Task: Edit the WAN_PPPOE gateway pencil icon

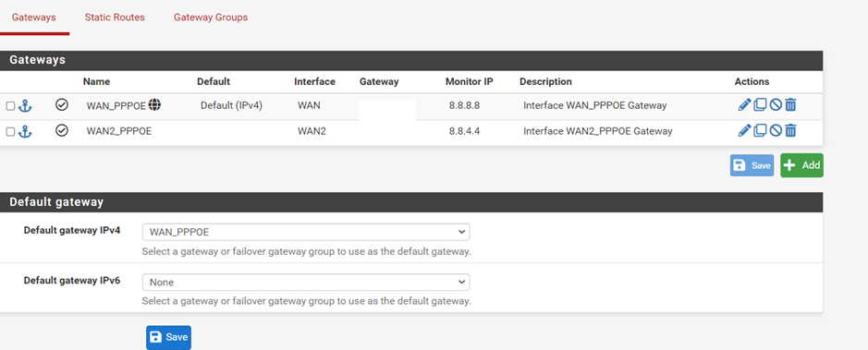Action: pos(744,104)
